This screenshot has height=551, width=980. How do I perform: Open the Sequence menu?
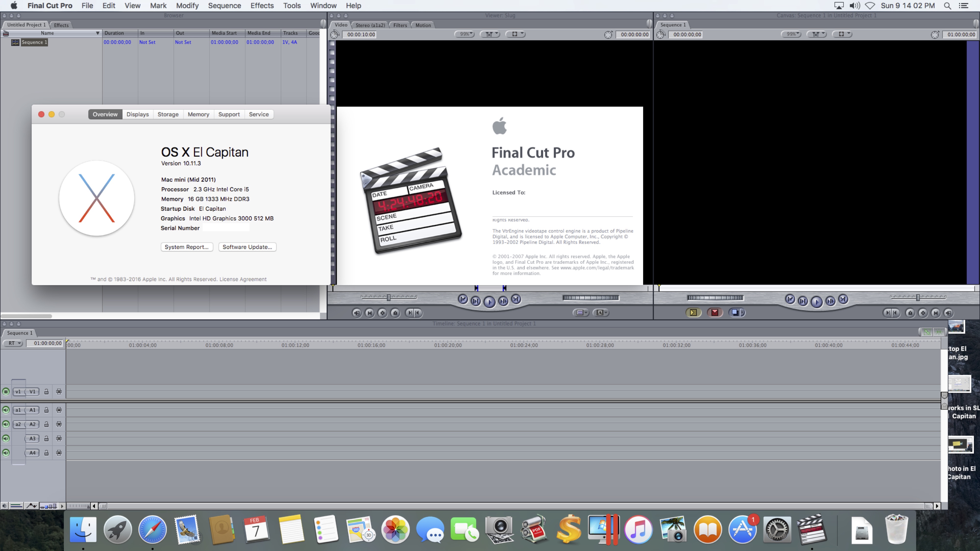(224, 6)
